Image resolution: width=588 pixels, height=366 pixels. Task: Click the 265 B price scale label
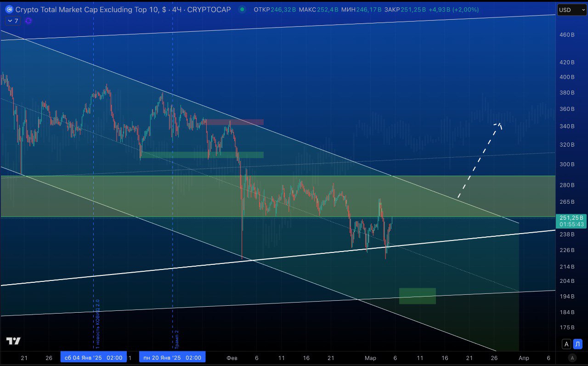tap(566, 201)
